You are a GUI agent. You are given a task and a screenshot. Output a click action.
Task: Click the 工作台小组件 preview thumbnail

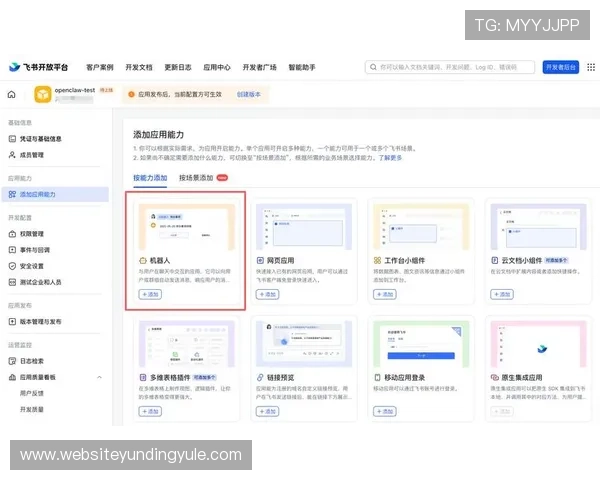pos(421,227)
